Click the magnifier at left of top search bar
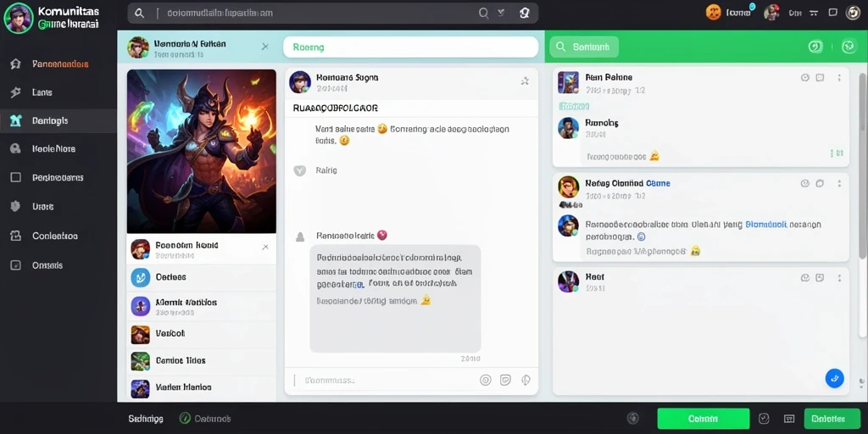This screenshot has width=868, height=434. click(140, 14)
